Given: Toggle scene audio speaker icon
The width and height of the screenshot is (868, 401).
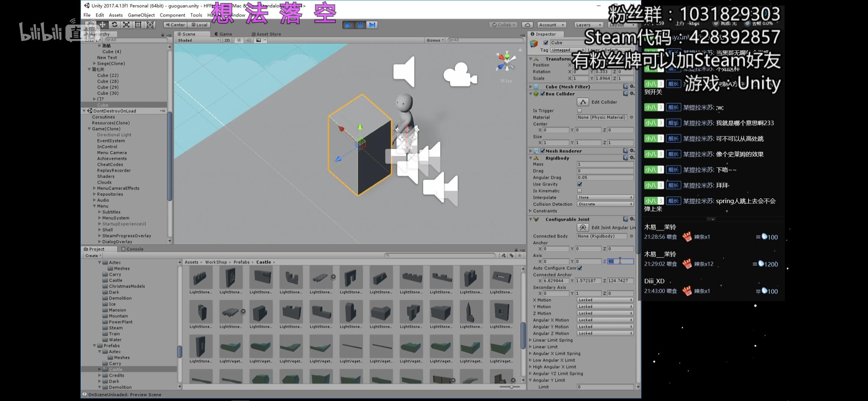Looking at the screenshot, I should click(248, 40).
